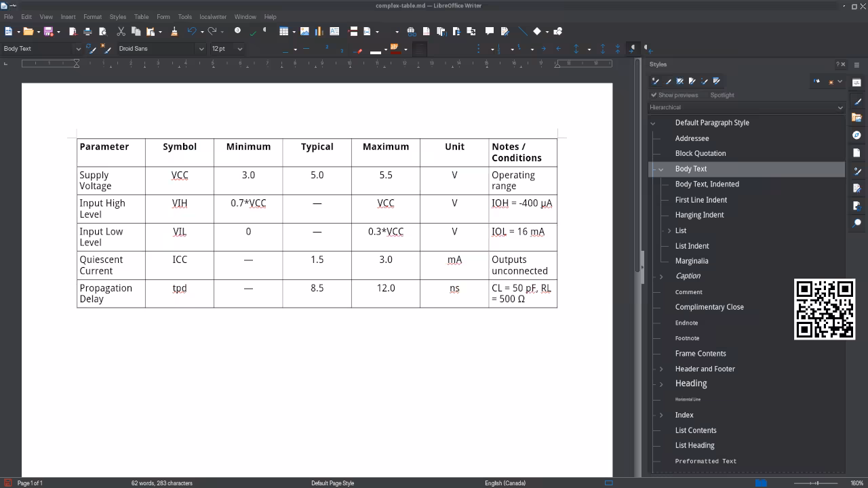868x488 pixels.
Task: Select the Insert Line tool
Action: (x=522, y=31)
